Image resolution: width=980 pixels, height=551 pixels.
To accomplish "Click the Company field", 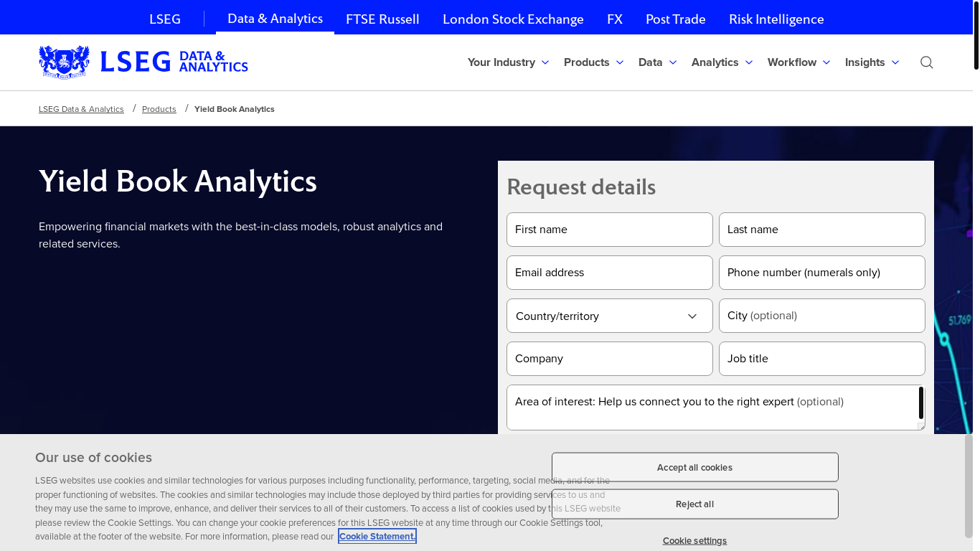I will point(610,359).
